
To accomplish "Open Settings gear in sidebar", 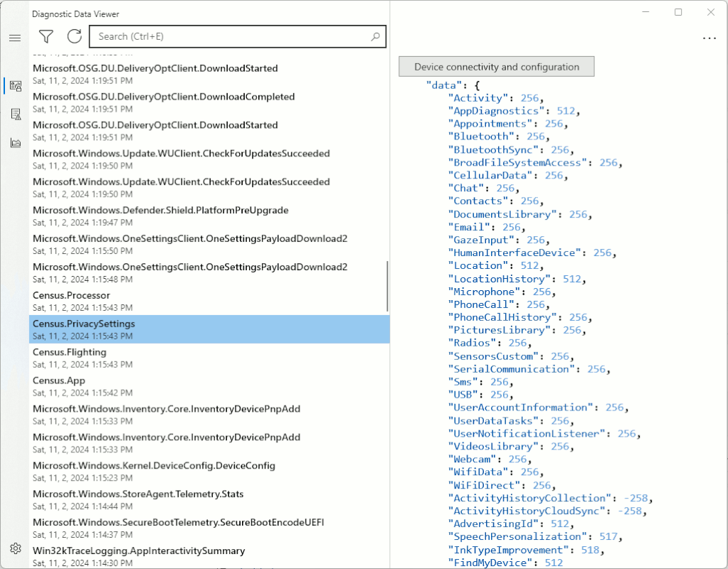I will click(x=16, y=548).
